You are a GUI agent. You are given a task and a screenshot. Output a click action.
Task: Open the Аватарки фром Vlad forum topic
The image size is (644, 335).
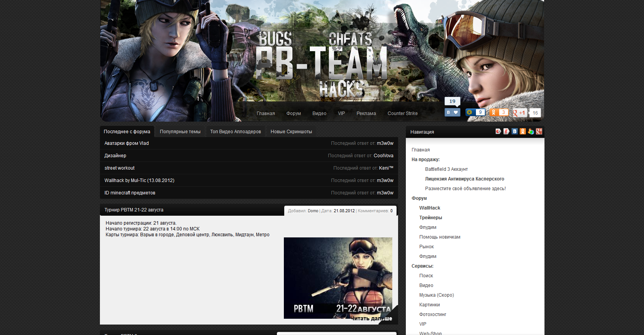tap(127, 143)
